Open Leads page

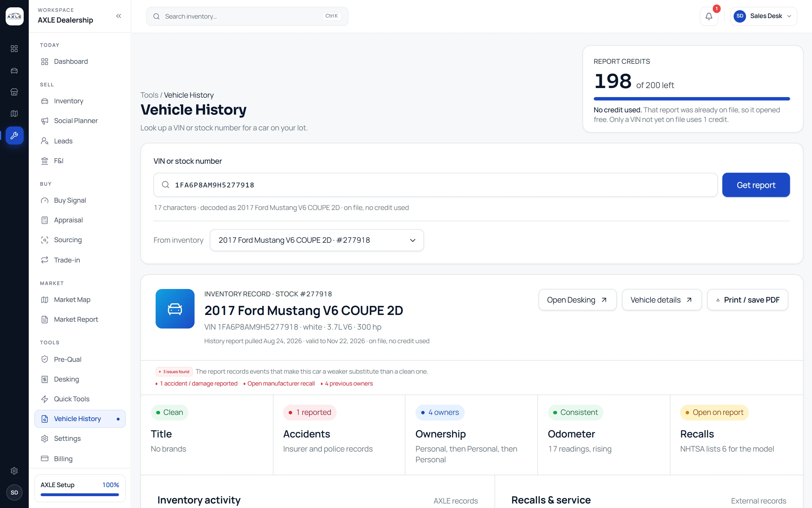pos(80,141)
